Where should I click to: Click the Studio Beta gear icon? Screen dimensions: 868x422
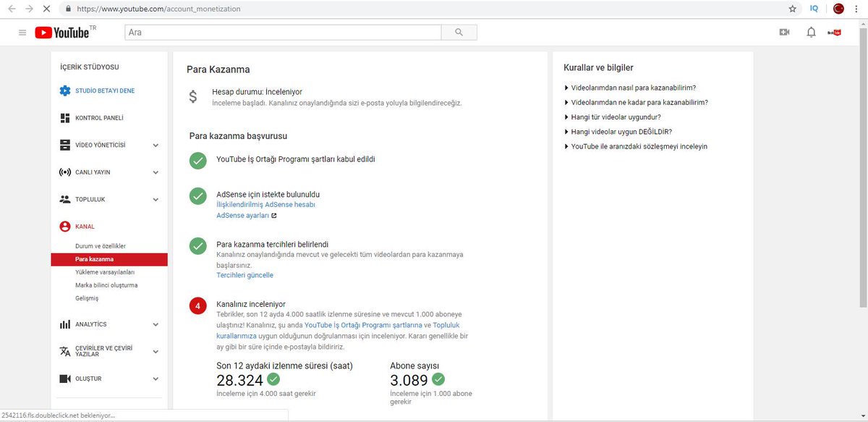[65, 90]
